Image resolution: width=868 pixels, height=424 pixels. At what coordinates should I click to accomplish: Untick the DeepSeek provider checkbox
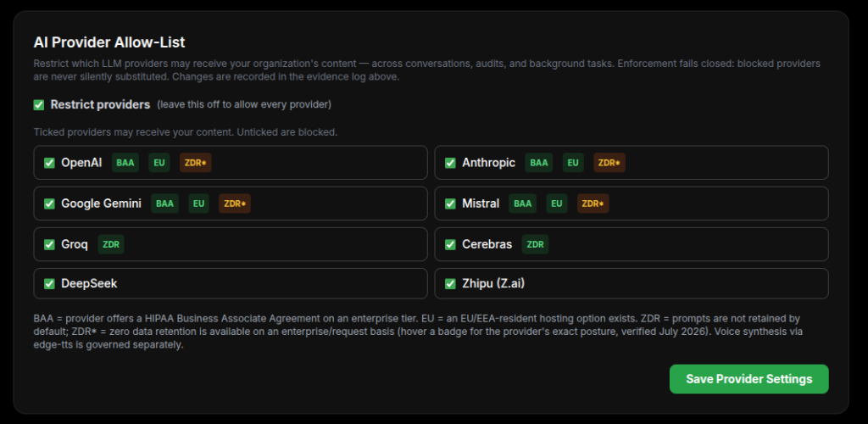pos(49,283)
